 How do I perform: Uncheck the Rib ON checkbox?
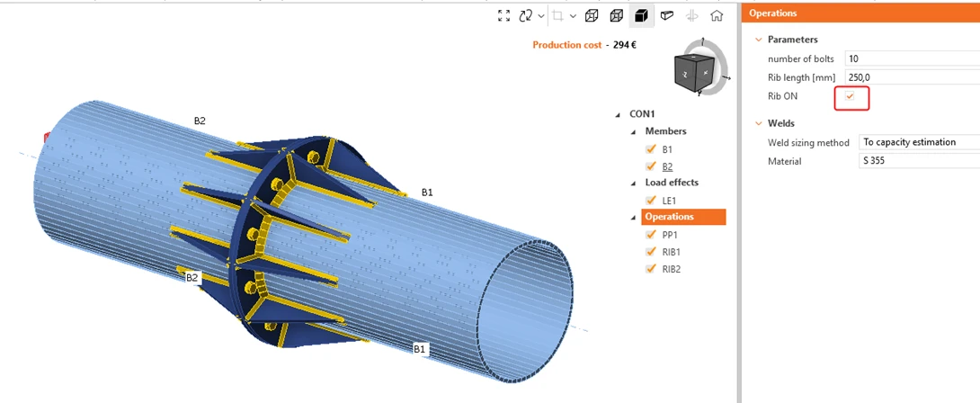(x=850, y=96)
